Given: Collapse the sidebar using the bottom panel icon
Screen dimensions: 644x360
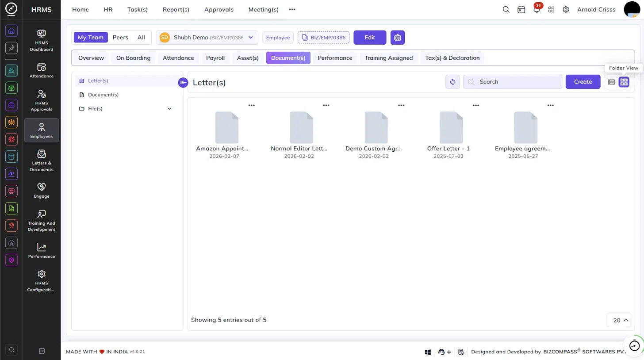Looking at the screenshot, I should (42, 351).
